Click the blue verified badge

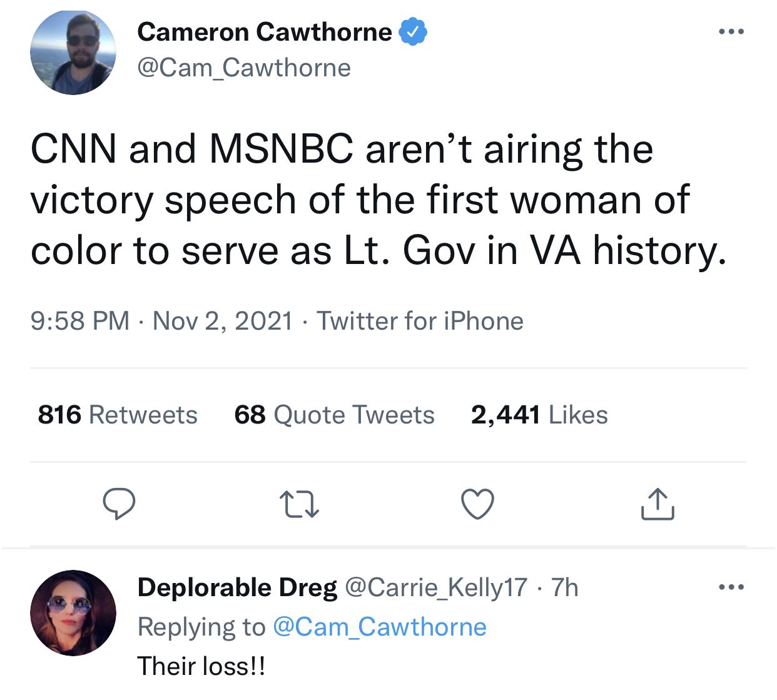tap(413, 32)
